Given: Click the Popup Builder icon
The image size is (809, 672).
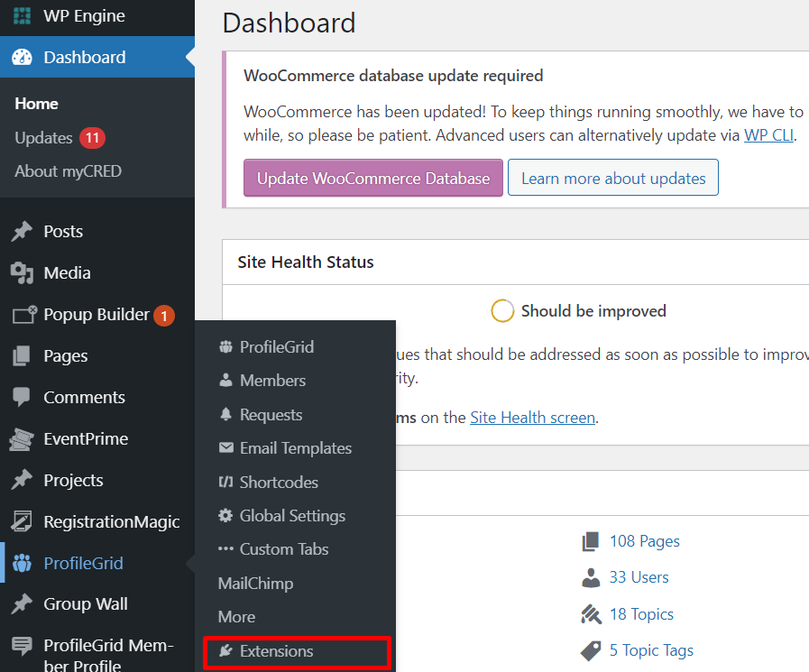Looking at the screenshot, I should click(23, 315).
